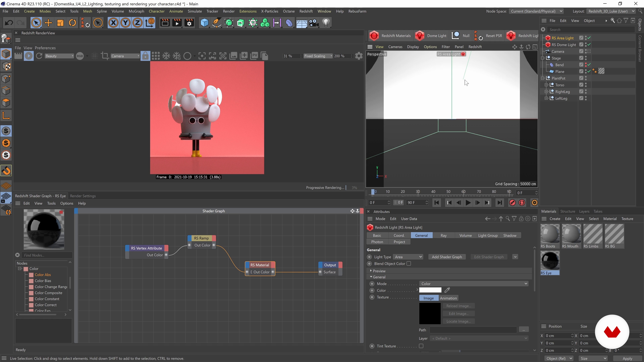The width and height of the screenshot is (644, 362).
Task: Click the Find Nodes search field
Action: pyautogui.click(x=47, y=255)
